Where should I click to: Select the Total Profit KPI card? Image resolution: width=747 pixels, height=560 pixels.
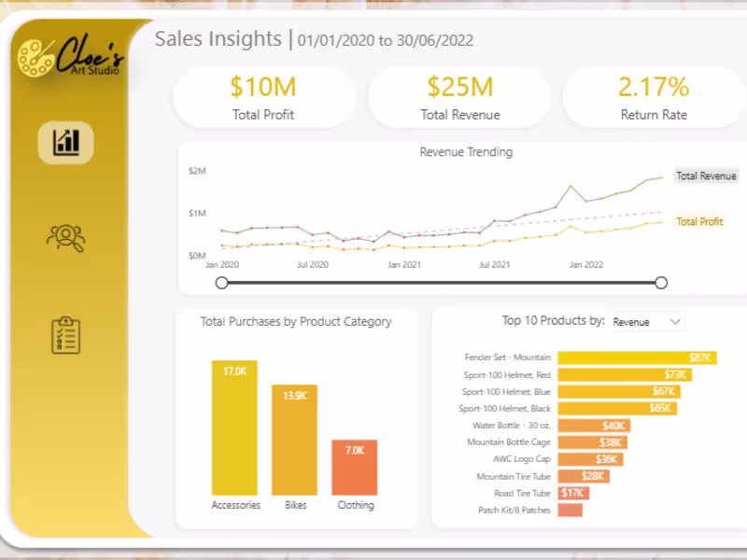point(264,97)
